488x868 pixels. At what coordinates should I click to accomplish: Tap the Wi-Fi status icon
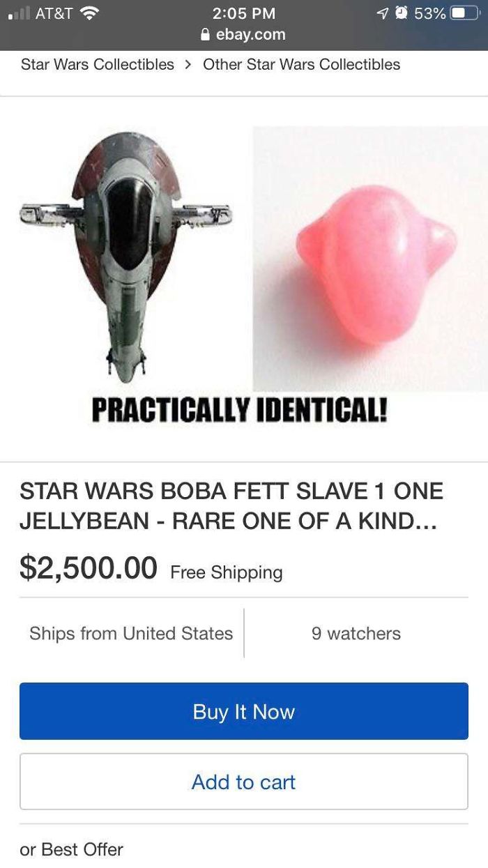pyautogui.click(x=89, y=13)
